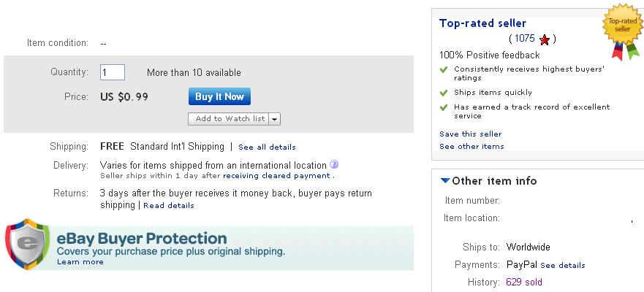Click the eBay Buyer Protection shield icon
Screen dimensions: 644x292
click(26, 245)
